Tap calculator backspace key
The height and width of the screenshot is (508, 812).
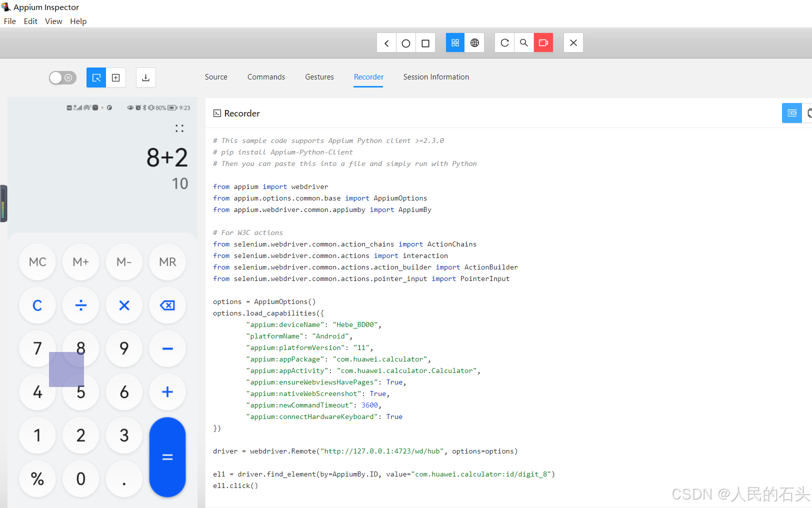pyautogui.click(x=167, y=305)
